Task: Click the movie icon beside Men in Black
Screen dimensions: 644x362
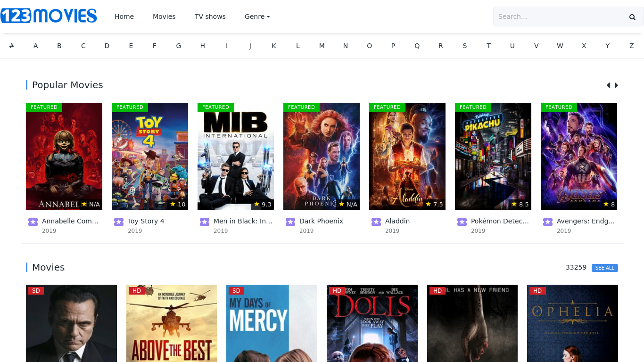Action: pyautogui.click(x=205, y=222)
